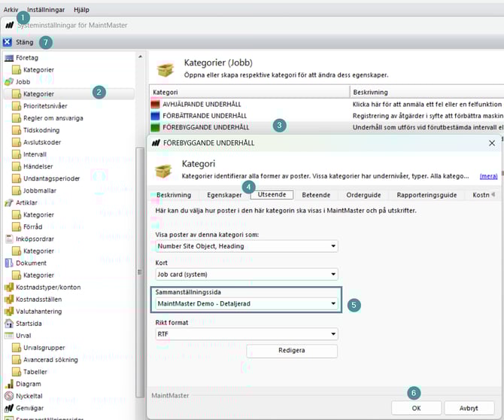The height and width of the screenshot is (420, 504).
Task: Open the Dokument tree icon
Action: tap(9, 263)
